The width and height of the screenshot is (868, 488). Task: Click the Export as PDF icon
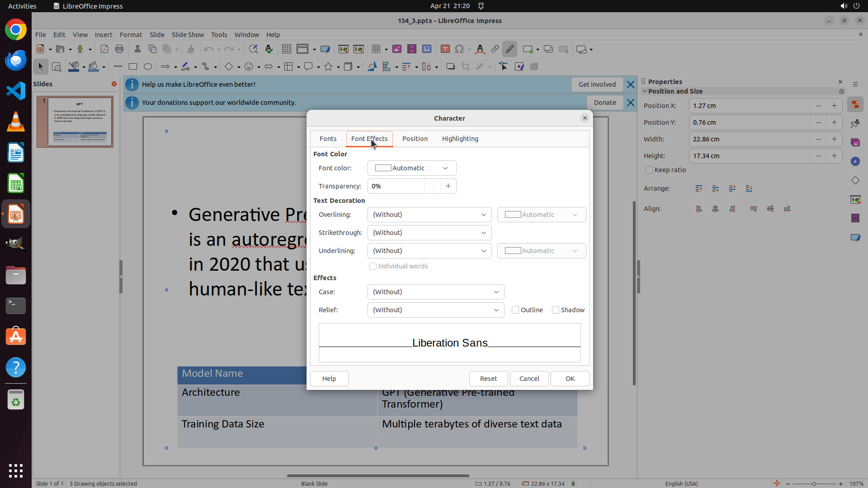(104, 49)
